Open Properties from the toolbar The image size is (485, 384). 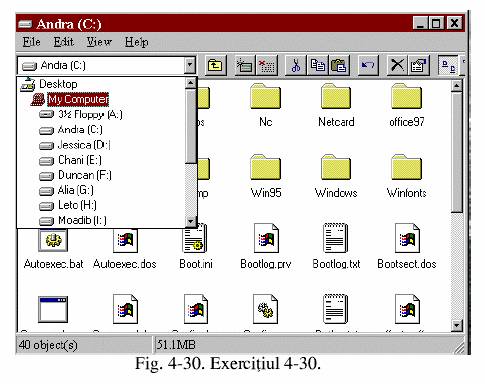pos(419,65)
